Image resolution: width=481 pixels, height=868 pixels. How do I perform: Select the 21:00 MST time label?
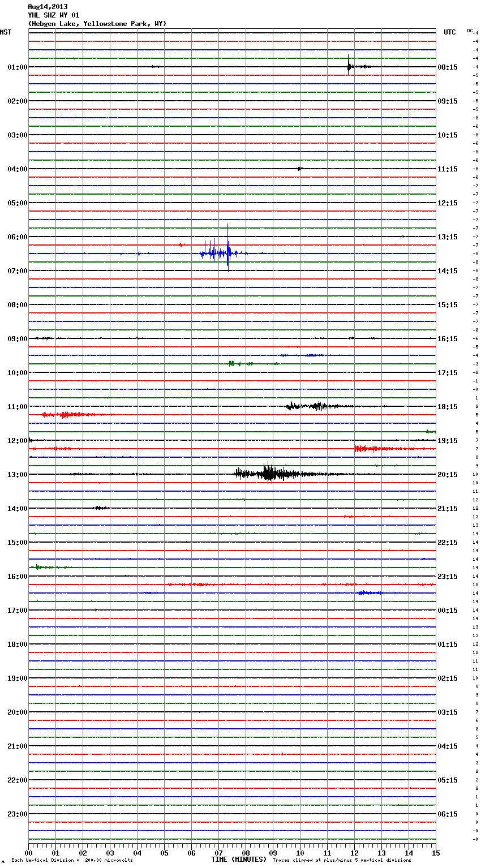[x=17, y=746]
